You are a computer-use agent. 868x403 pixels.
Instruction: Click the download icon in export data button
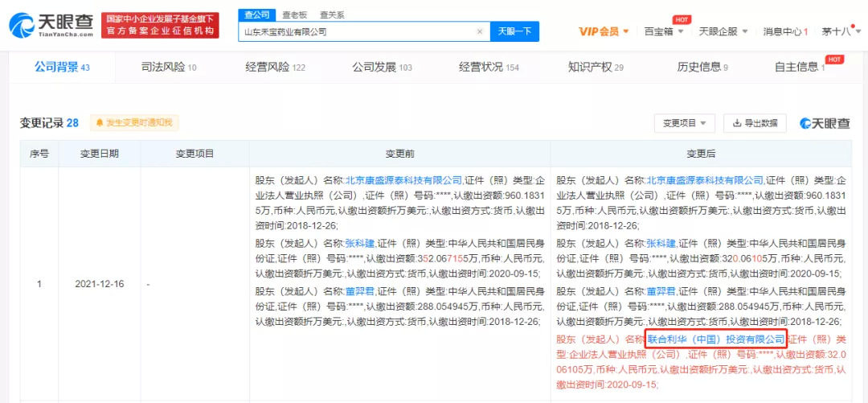(x=737, y=123)
